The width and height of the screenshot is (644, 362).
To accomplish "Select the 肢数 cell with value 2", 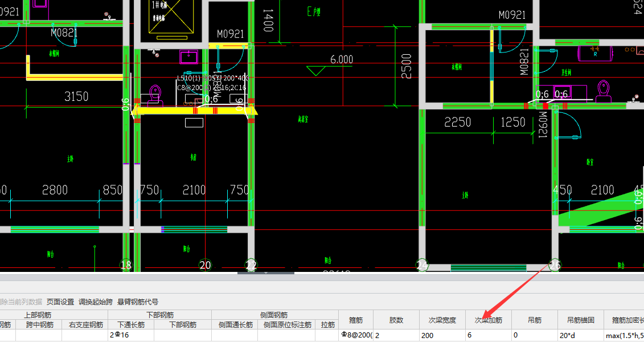I will (396, 335).
